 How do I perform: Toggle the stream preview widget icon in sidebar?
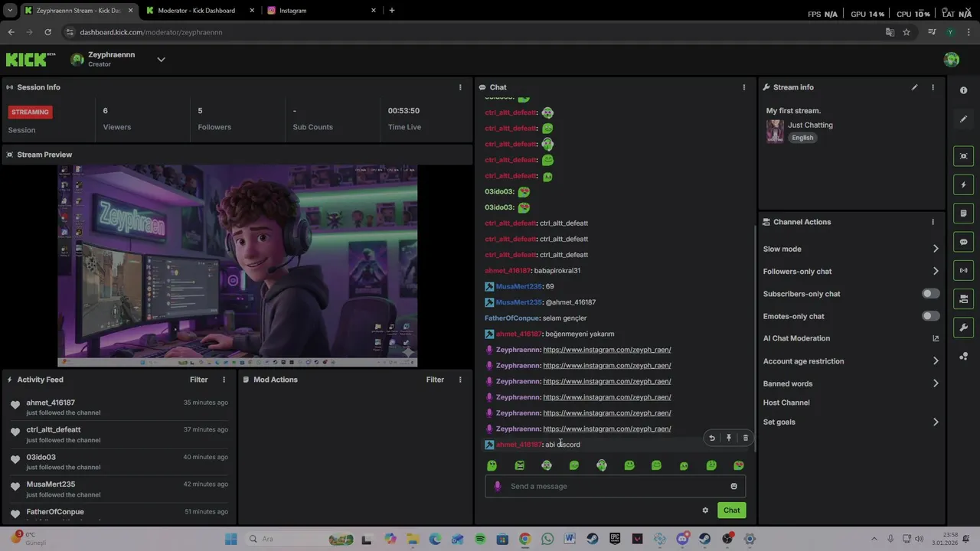coord(963,156)
